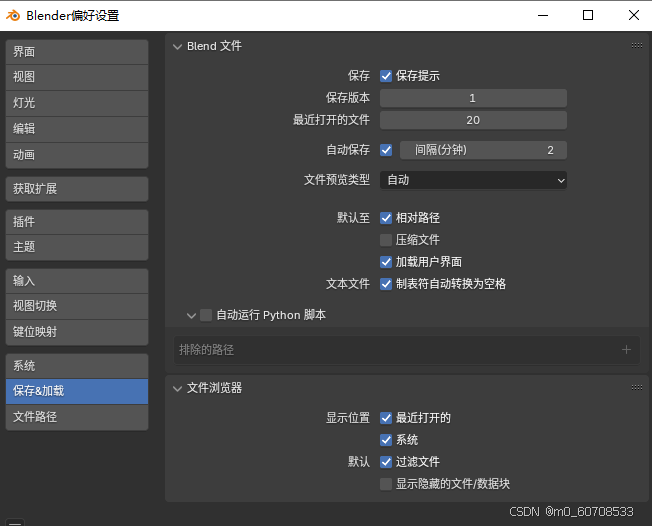Viewport: 652px width, 526px height.
Task: Uncheck the 相对路径 option
Action: (386, 218)
